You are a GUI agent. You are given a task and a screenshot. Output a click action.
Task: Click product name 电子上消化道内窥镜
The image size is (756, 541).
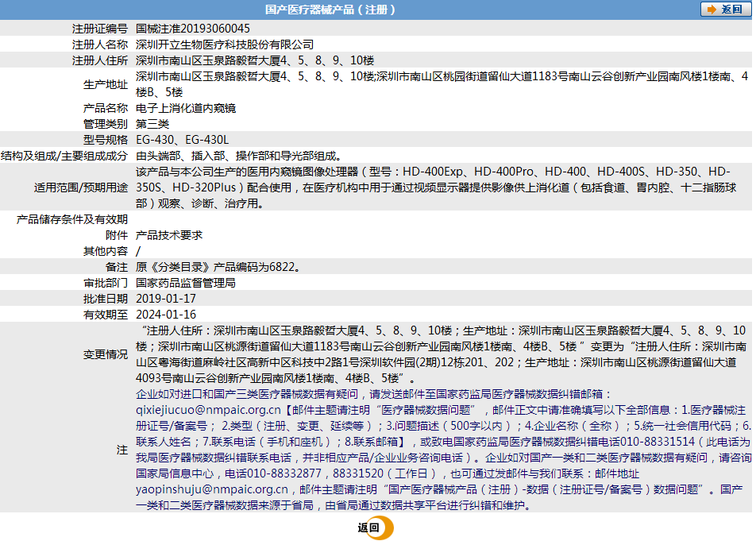point(186,108)
